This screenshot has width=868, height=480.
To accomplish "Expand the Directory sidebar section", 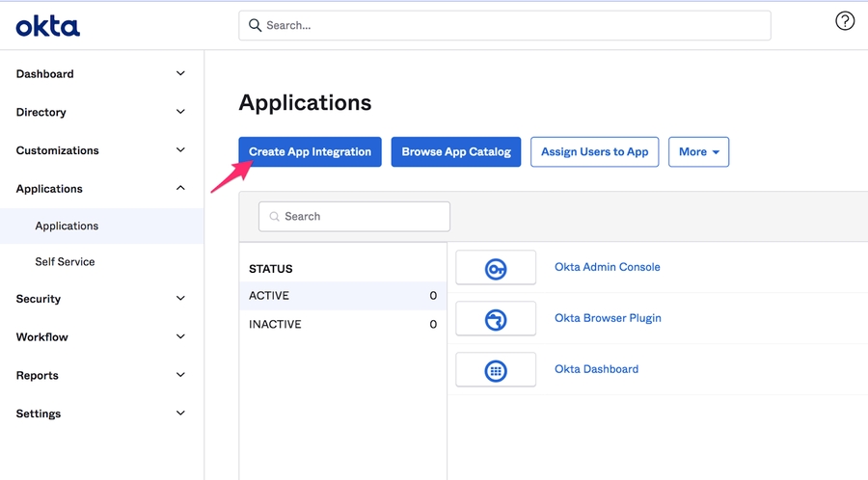I will (180, 113).
